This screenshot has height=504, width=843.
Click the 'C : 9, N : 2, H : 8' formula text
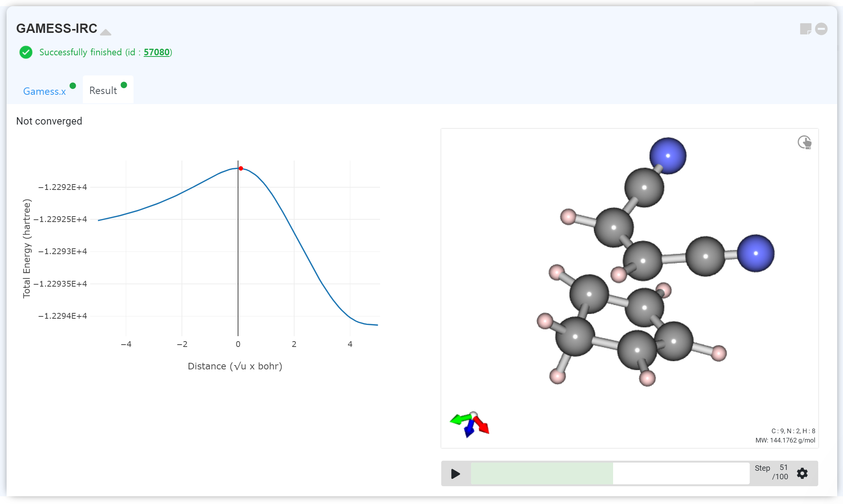(x=793, y=431)
